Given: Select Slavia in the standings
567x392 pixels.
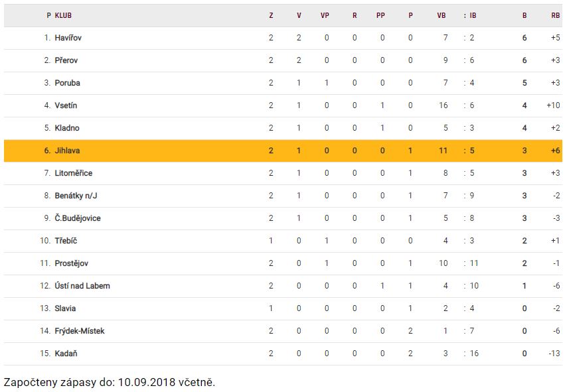Looking at the screenshot, I should pyautogui.click(x=65, y=308).
